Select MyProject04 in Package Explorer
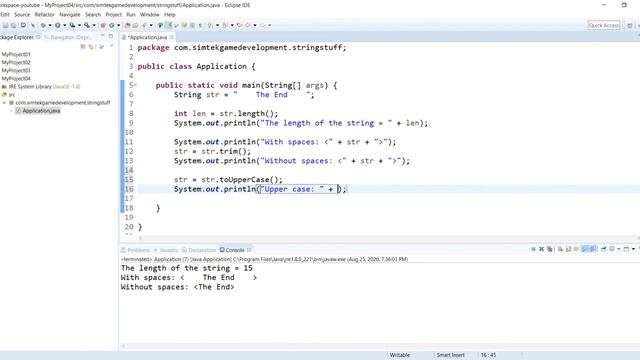The image size is (640, 360). click(x=16, y=78)
